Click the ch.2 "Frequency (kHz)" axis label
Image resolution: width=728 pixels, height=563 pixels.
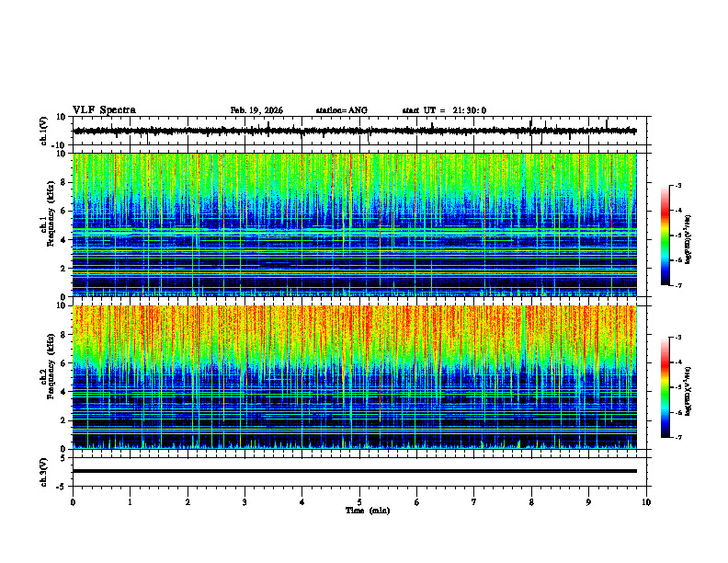(x=51, y=366)
